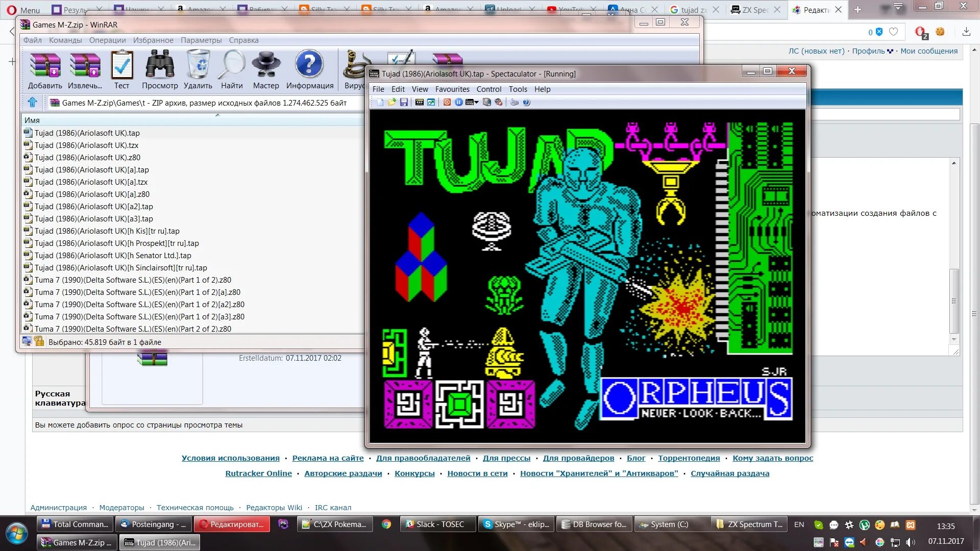Open Spectaculator Favourites menu
This screenshot has width=980, height=551.
tap(452, 89)
